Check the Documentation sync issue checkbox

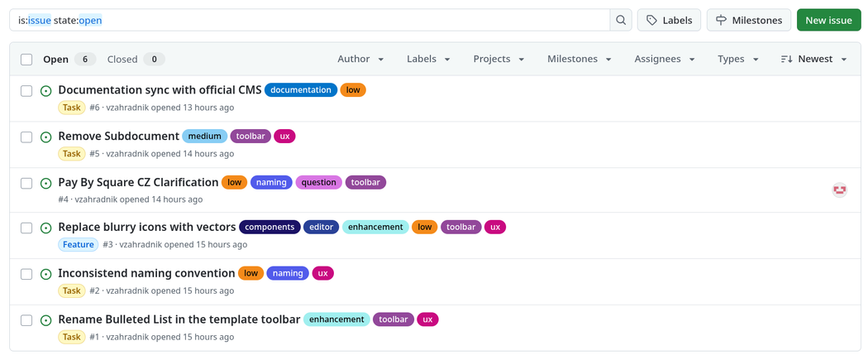[x=26, y=91]
